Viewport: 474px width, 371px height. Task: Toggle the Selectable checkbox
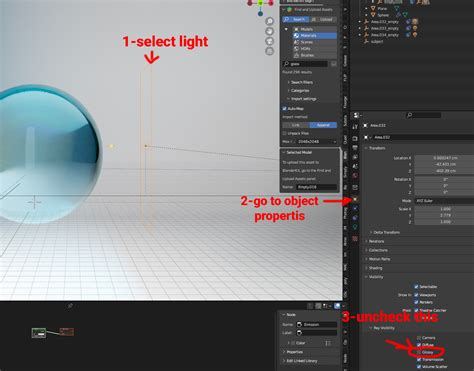(416, 287)
